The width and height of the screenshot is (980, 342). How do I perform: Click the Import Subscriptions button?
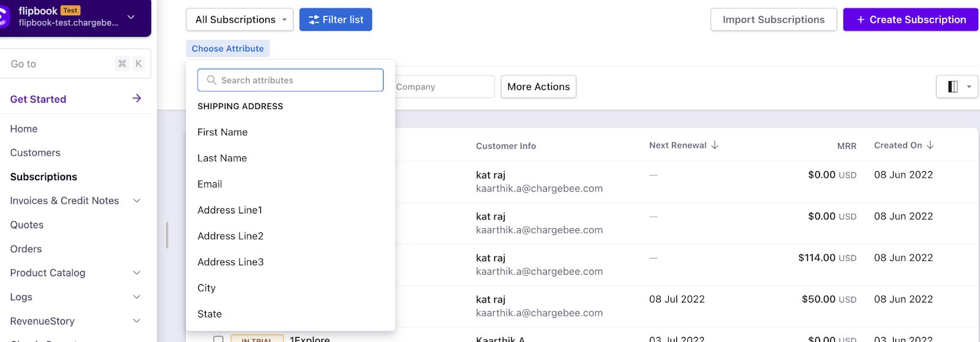tap(773, 20)
